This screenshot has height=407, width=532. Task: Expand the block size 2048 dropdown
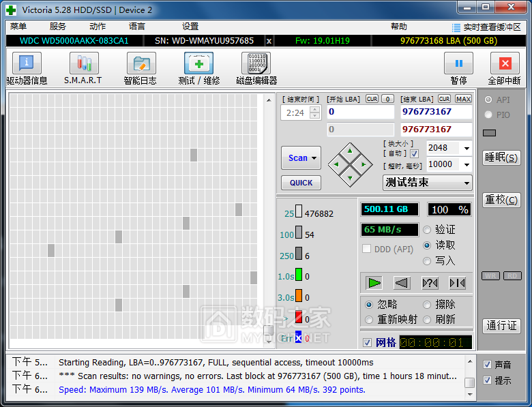tap(467, 148)
